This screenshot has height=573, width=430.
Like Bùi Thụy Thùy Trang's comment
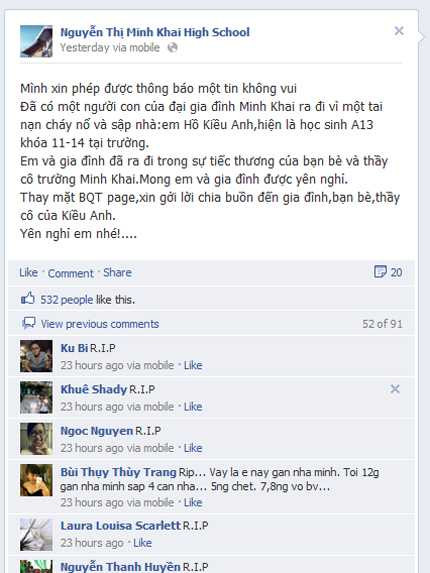[193, 502]
